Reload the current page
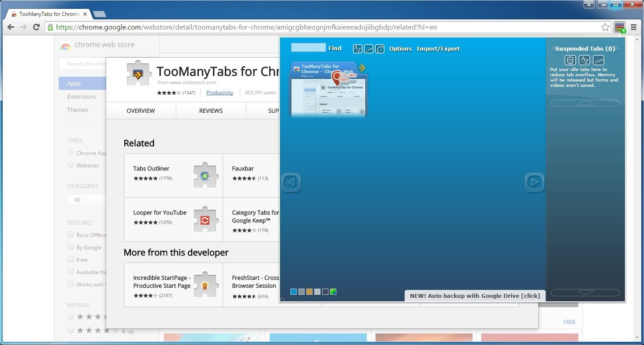Image resolution: width=644 pixels, height=345 pixels. [x=37, y=27]
